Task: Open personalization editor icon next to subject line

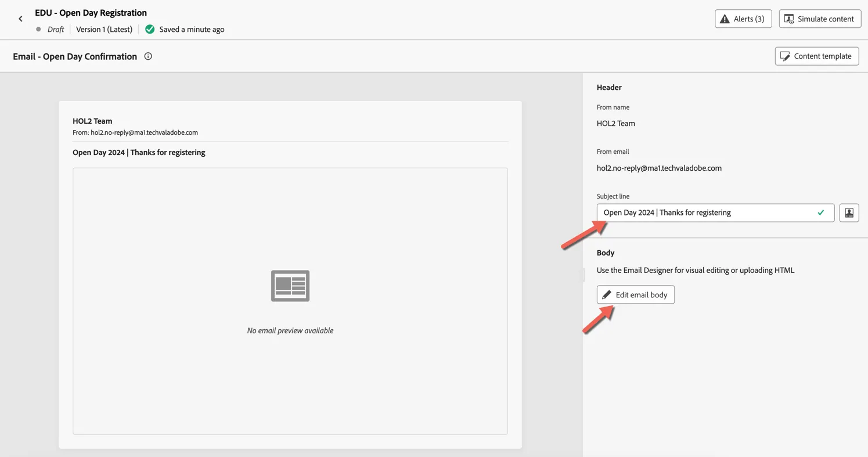Action: pyautogui.click(x=849, y=213)
